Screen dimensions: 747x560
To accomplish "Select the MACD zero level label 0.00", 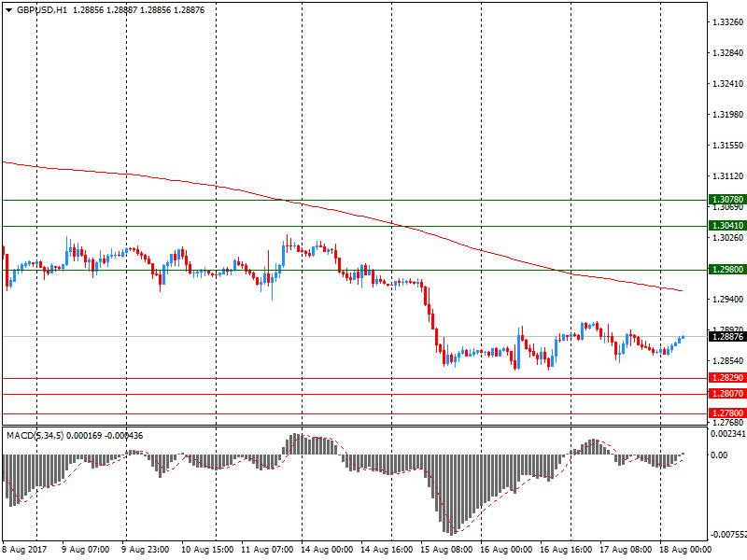I will tap(719, 455).
